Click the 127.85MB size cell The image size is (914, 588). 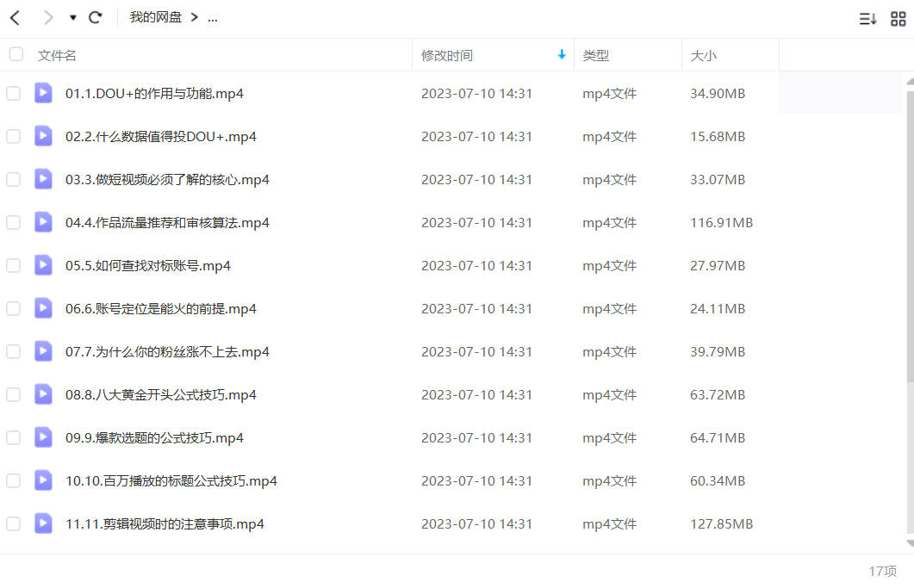(722, 524)
